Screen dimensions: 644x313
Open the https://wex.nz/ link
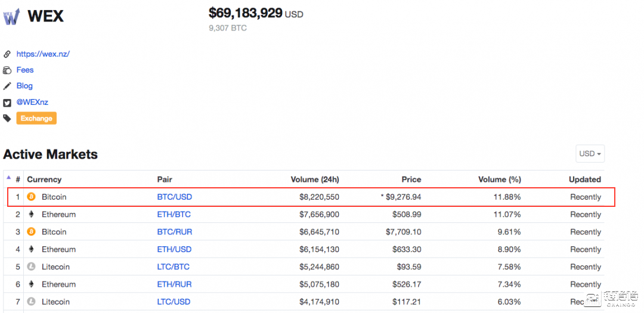[43, 54]
